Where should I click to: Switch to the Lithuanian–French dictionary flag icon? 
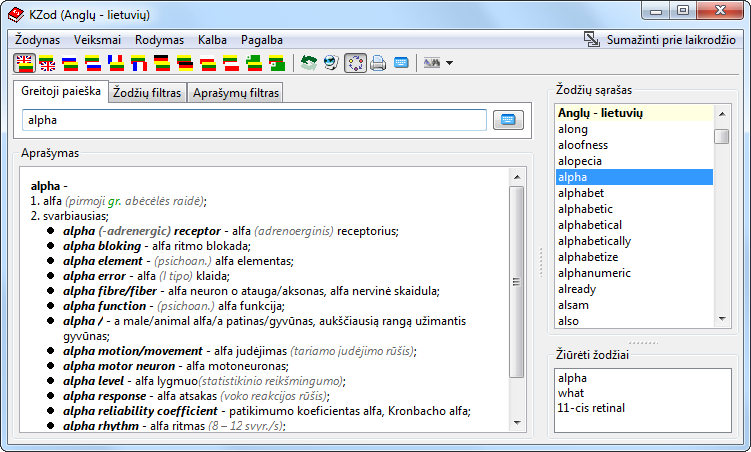[x=139, y=63]
